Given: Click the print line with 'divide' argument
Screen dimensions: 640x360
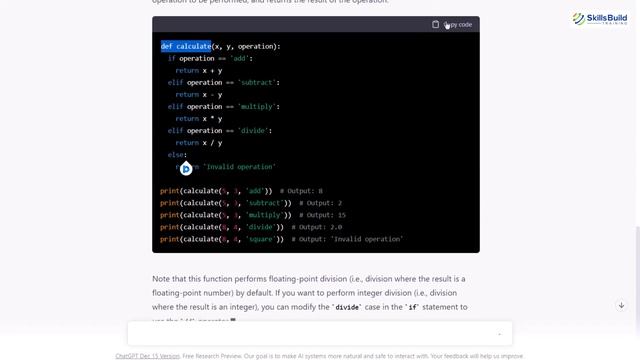Looking at the screenshot, I should pos(251,227).
